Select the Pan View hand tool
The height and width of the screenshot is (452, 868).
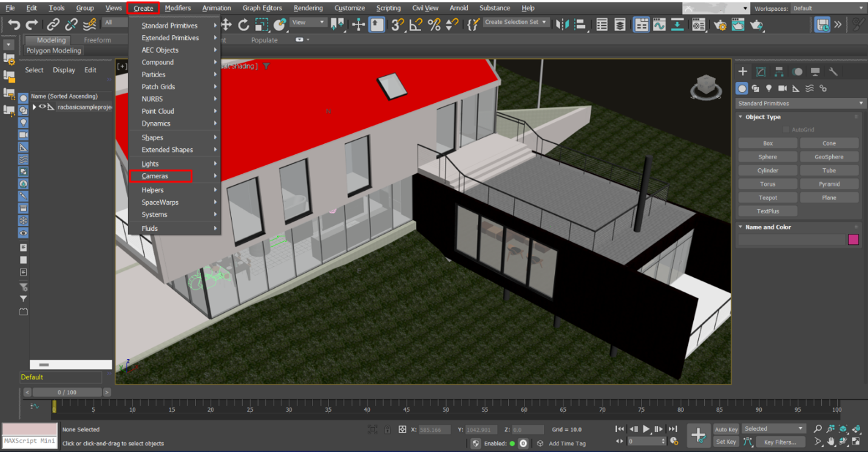point(832,441)
